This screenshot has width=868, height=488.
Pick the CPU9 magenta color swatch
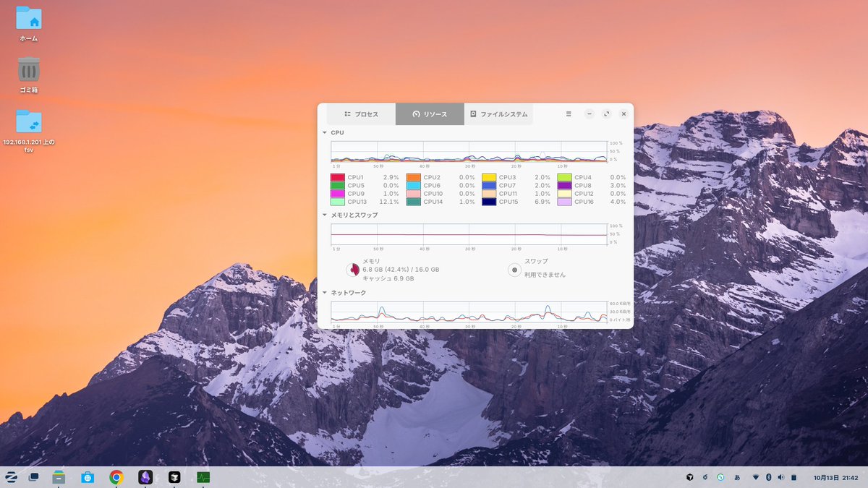pos(338,194)
